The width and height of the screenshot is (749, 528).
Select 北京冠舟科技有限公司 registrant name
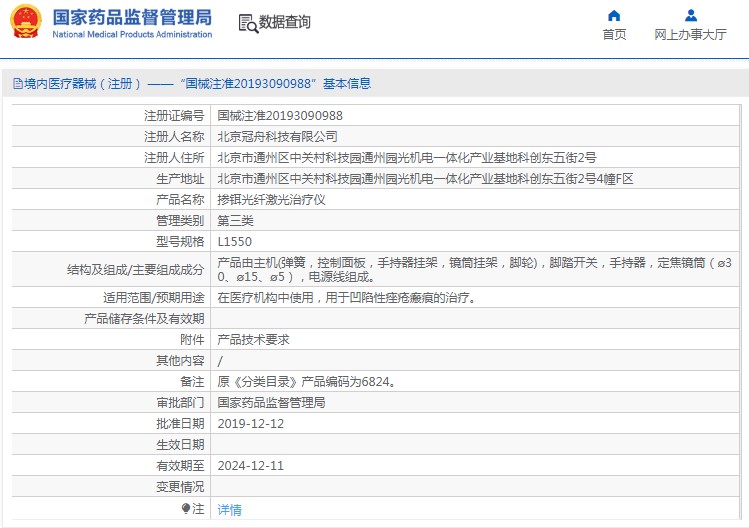(x=278, y=137)
